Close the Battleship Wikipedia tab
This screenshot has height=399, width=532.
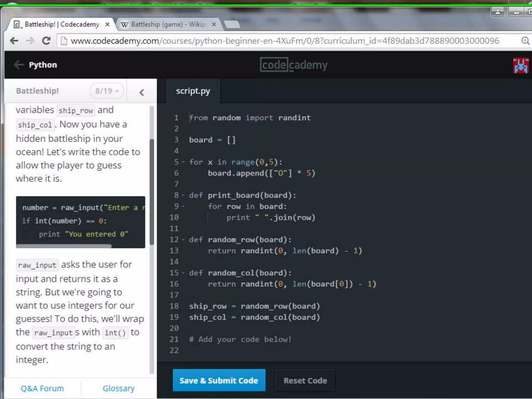tap(214, 24)
